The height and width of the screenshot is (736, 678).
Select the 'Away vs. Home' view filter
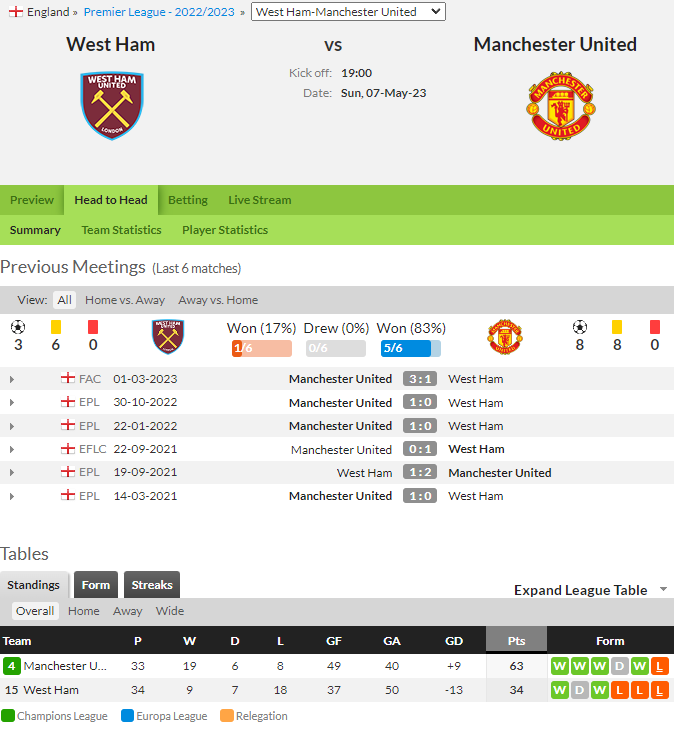218,300
